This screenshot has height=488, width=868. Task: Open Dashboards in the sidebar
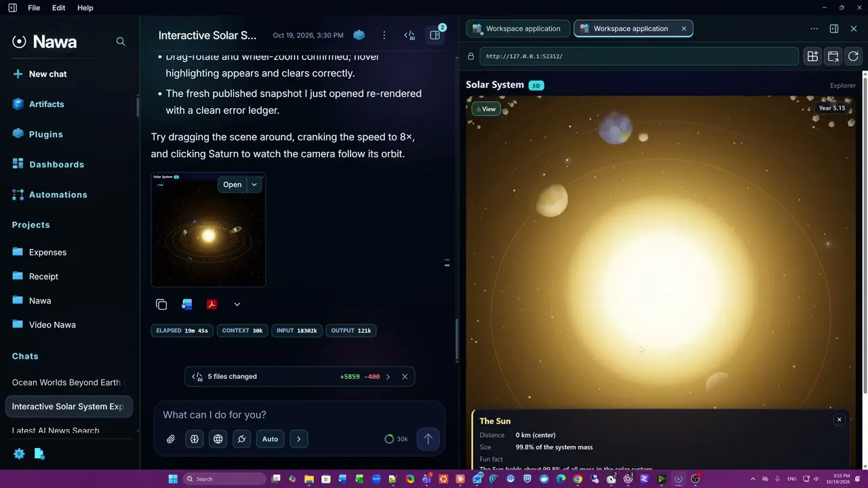(48, 165)
